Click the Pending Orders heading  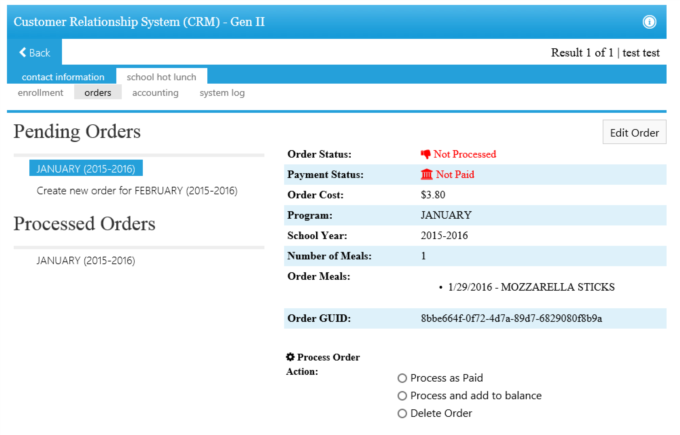[x=77, y=131]
